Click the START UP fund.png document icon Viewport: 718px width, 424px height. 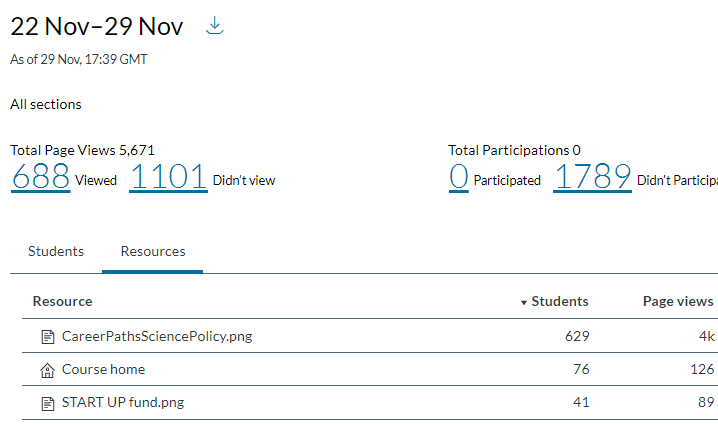(x=46, y=403)
